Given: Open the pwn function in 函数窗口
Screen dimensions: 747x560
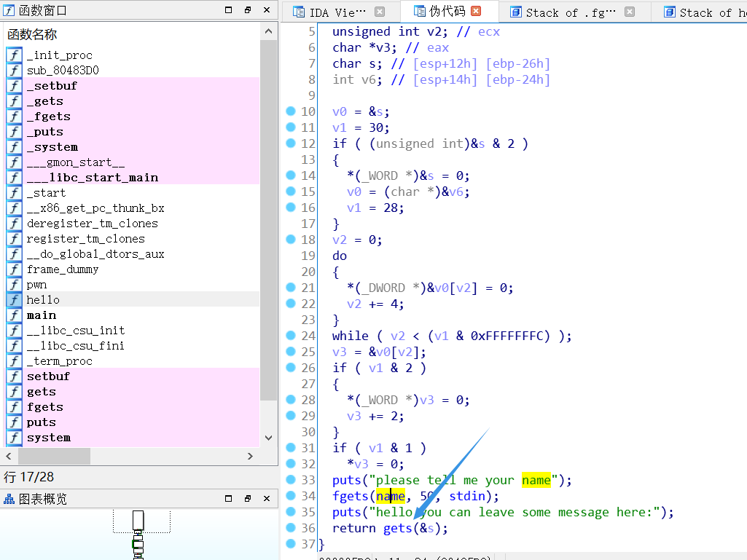Looking at the screenshot, I should [36, 284].
